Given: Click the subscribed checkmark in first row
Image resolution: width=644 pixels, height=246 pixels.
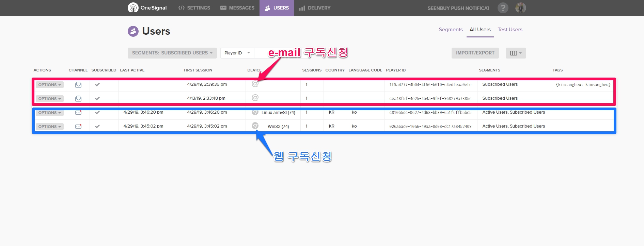Looking at the screenshot, I should tap(97, 85).
